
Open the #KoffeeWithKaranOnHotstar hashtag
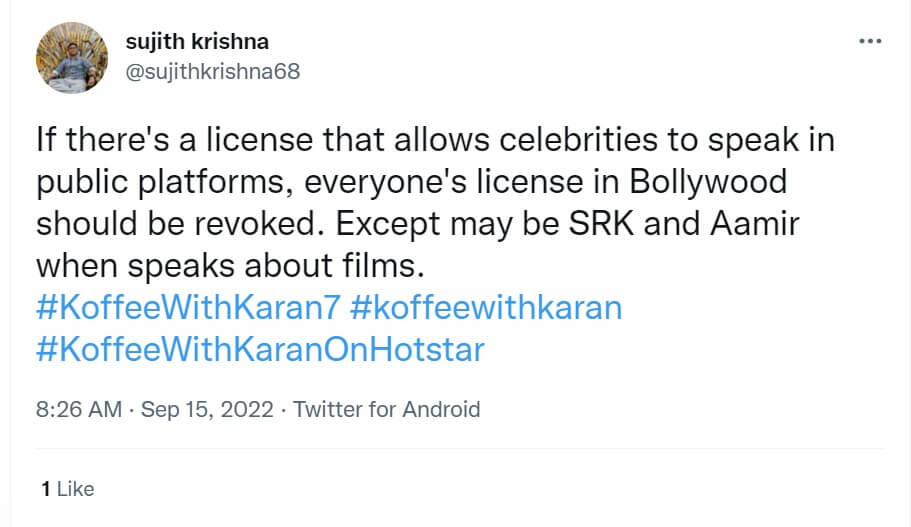click(x=260, y=350)
